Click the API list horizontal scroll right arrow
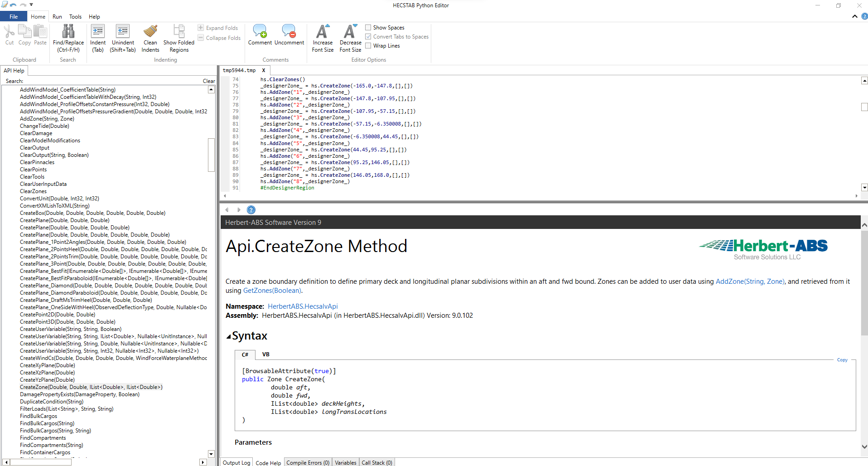Screen dimensions: 868x466 coord(203,462)
